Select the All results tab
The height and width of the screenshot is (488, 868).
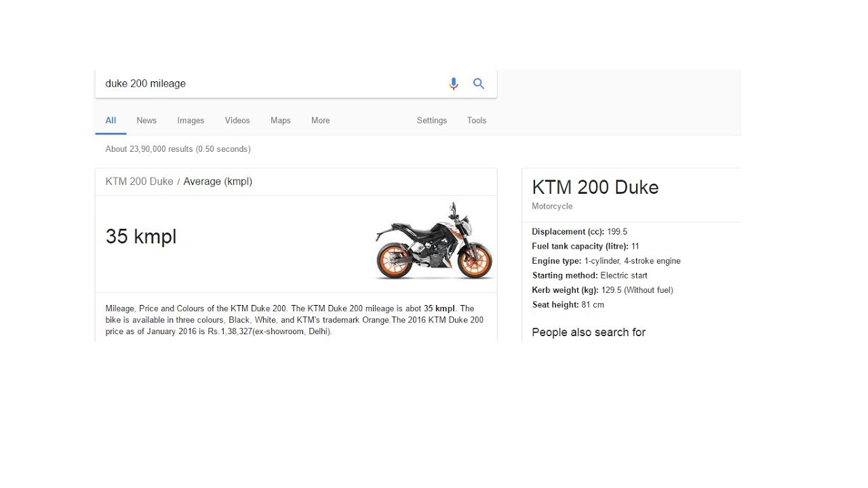[111, 121]
